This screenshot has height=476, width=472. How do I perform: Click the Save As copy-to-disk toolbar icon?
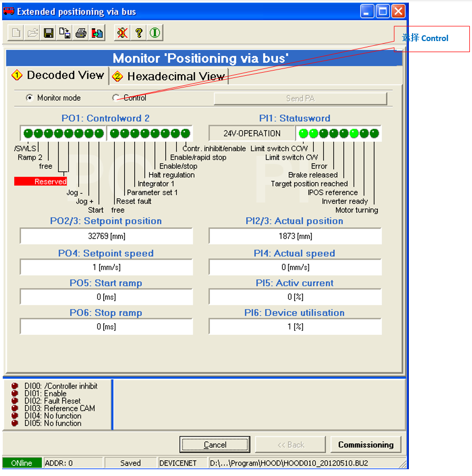click(64, 33)
